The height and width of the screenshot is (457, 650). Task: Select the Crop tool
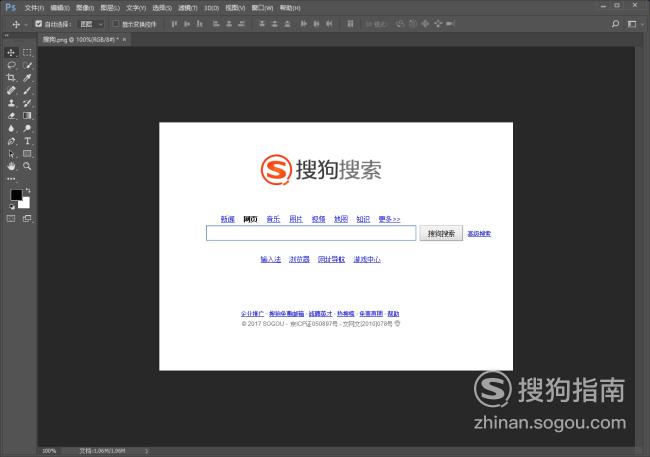click(x=11, y=78)
